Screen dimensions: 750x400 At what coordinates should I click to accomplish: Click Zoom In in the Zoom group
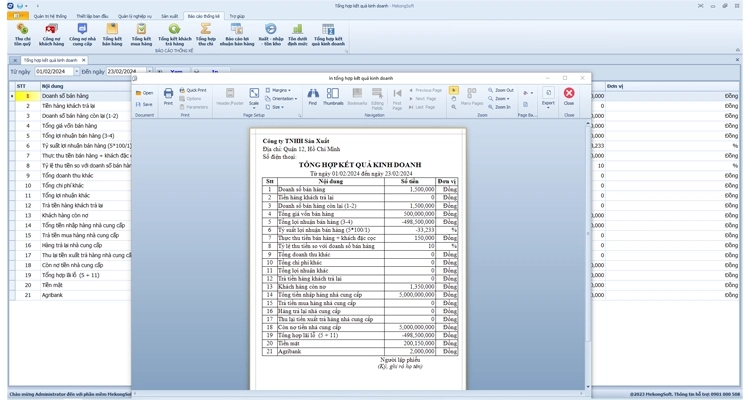pos(502,107)
